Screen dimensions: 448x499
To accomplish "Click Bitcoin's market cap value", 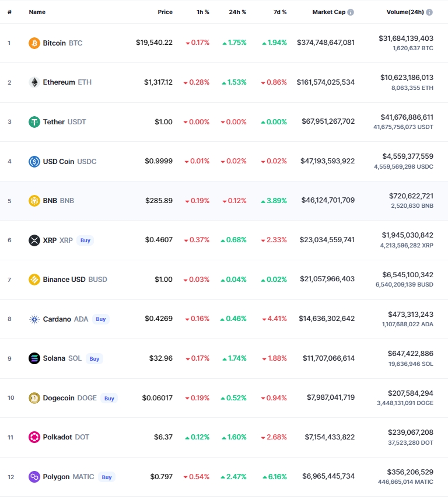I will pyautogui.click(x=326, y=43).
